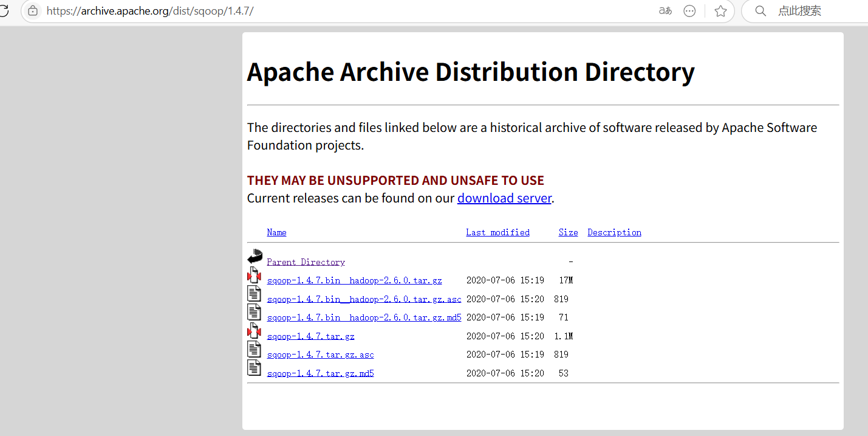This screenshot has width=868, height=436.
Task: Click the search magnifier icon
Action: click(x=760, y=11)
